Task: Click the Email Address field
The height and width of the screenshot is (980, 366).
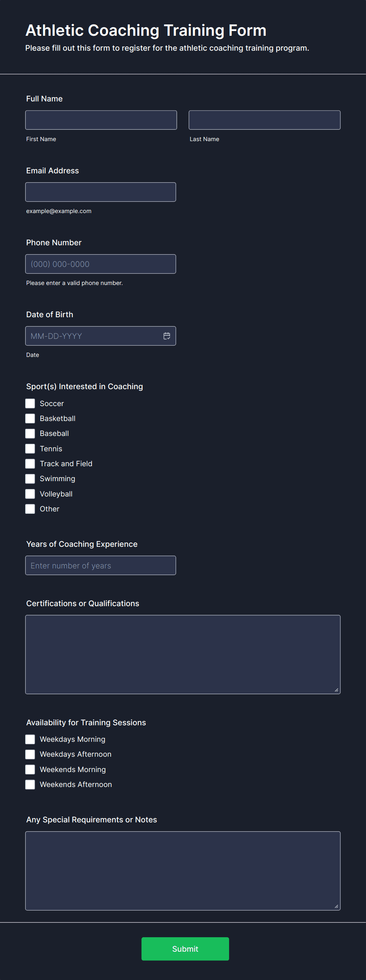Action: [101, 192]
